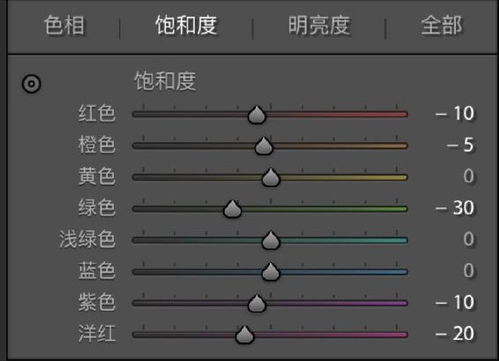Select the 绿色 value field showing -30
This screenshot has height=361, width=499.
pos(454,208)
